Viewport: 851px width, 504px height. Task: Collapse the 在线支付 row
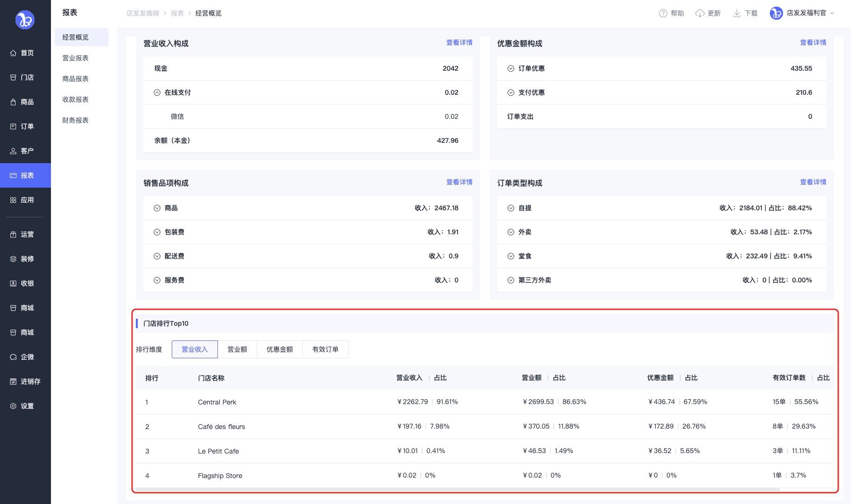[x=157, y=92]
